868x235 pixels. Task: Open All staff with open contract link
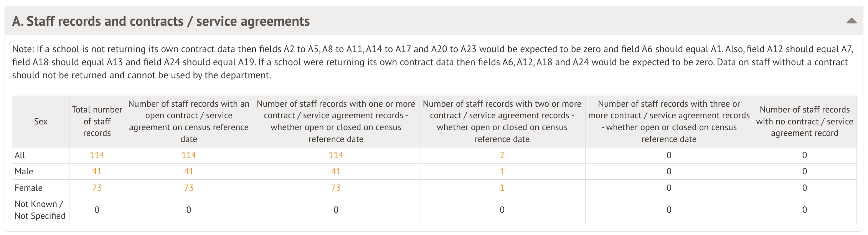coord(188,155)
